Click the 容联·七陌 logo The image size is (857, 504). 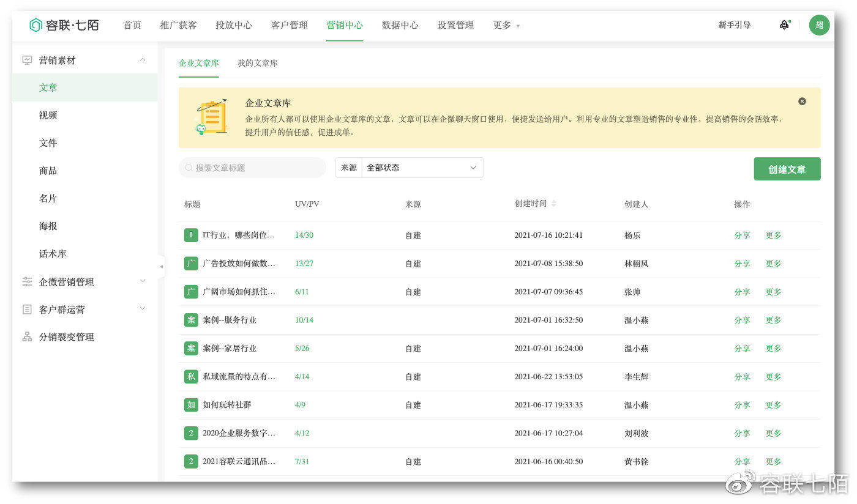pos(64,25)
